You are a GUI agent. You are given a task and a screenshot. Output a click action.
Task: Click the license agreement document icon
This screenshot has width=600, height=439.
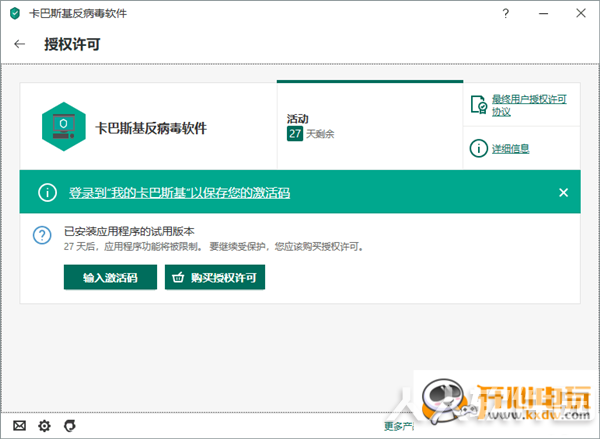[x=479, y=104]
